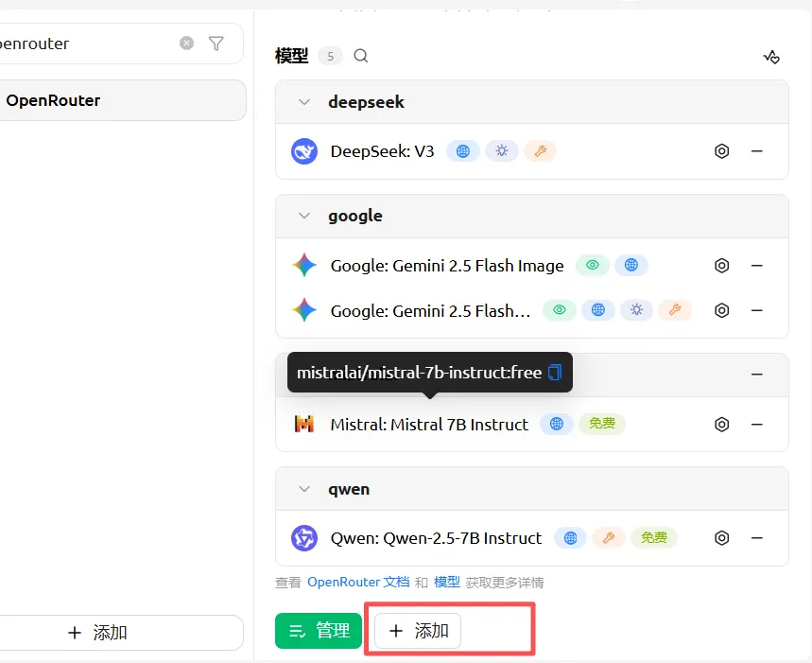
Task: Clear the provider search field
Action: (186, 43)
